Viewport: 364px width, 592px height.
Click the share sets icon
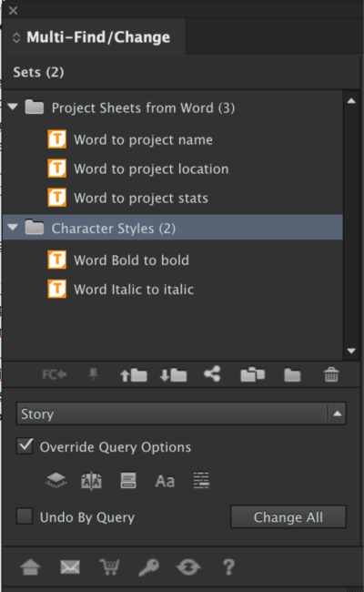pos(212,374)
